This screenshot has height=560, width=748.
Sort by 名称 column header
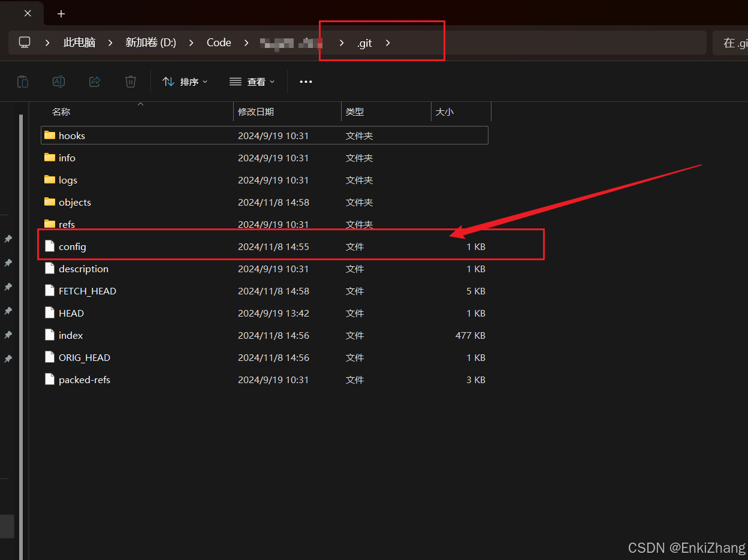click(x=61, y=112)
